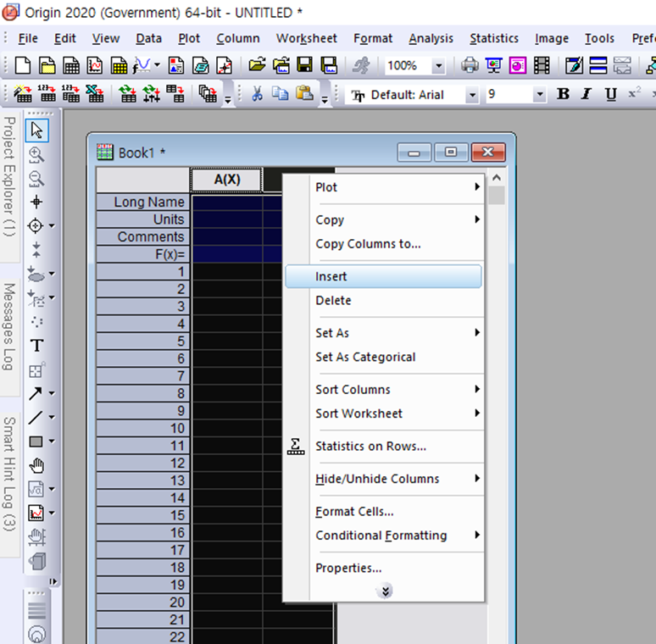Click the Comments row label
Viewport: 656px width, 644px height.
click(142, 236)
